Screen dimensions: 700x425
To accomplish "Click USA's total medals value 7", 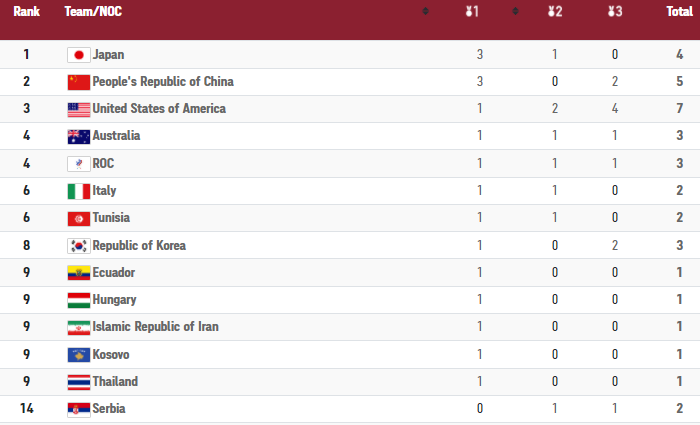I will [679, 108].
